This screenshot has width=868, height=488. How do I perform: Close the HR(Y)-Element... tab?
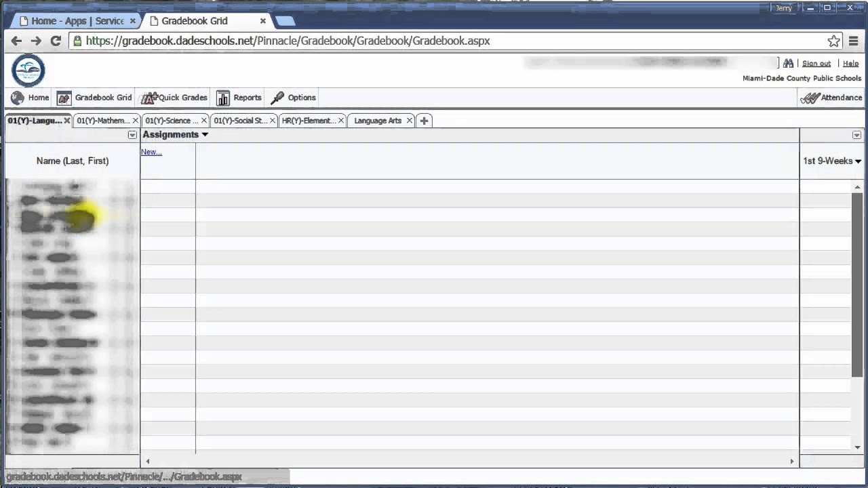coord(341,121)
